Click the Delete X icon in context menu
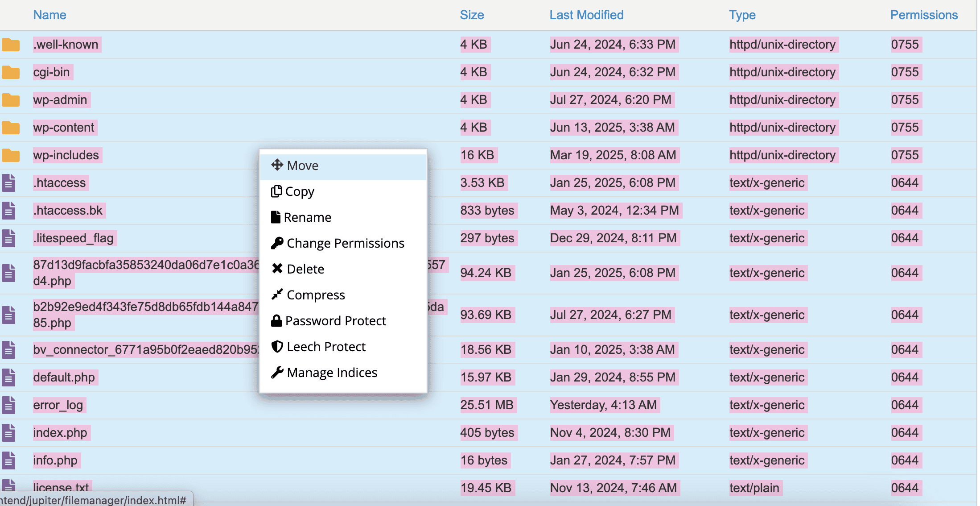980x506 pixels. coord(277,269)
